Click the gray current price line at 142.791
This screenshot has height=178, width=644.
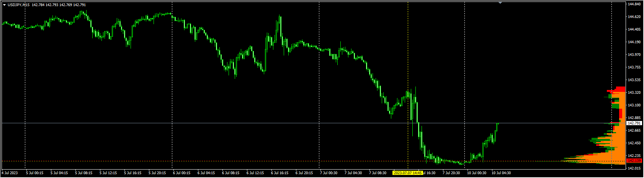(313, 123)
